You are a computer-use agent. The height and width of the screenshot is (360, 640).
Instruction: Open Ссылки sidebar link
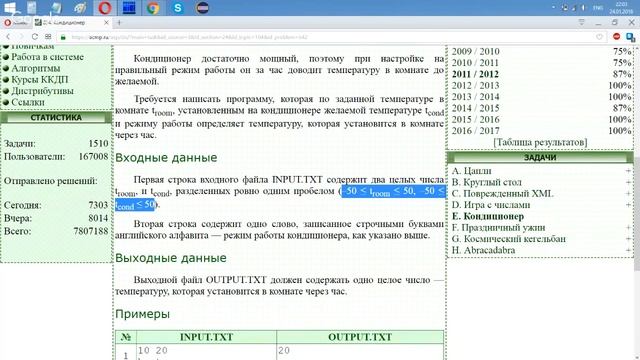(28, 102)
